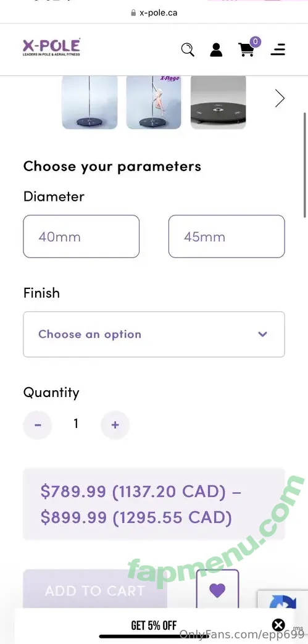
Task: Select the X-Stage dancer thumbnail
Action: click(154, 102)
